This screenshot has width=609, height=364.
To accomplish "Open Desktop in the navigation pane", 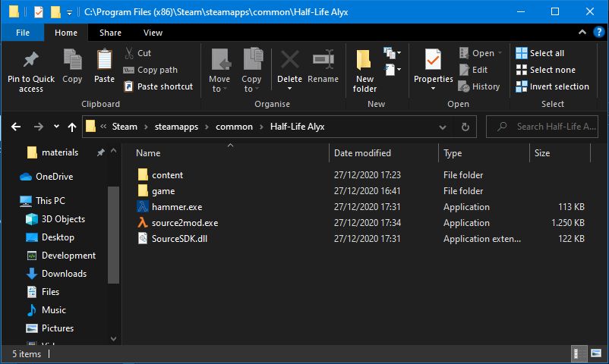I will 49,237.
